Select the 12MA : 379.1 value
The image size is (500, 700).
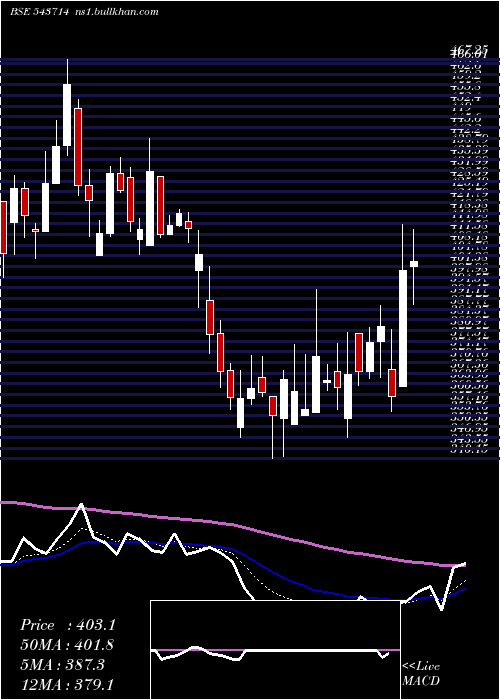coord(67,684)
